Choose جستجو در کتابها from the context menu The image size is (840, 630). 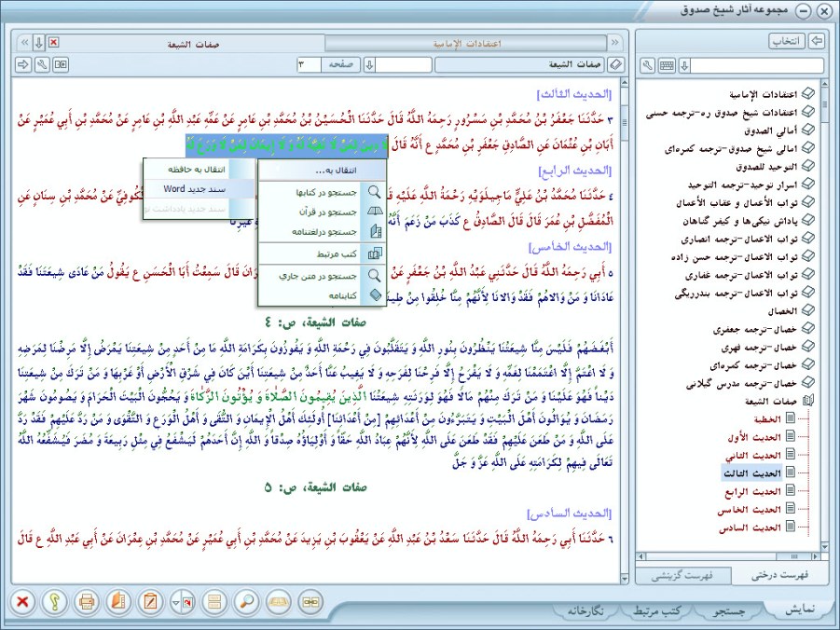[x=322, y=192]
